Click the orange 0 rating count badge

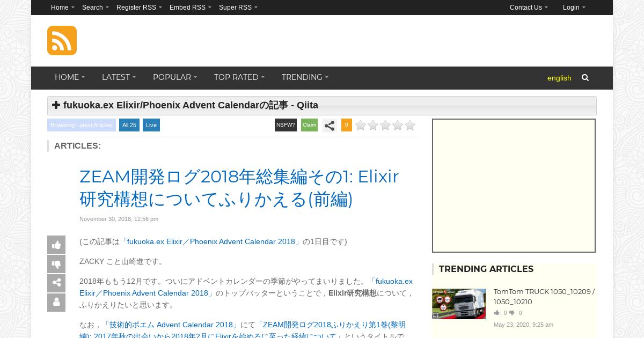347,125
